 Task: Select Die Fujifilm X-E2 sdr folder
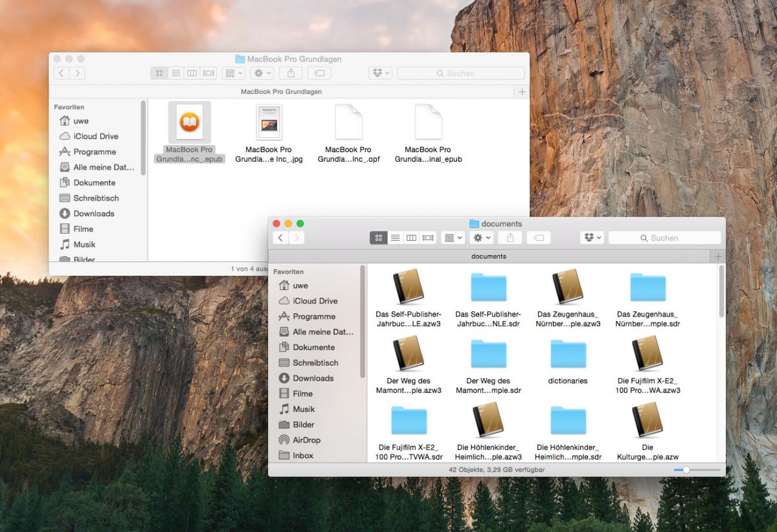(409, 421)
